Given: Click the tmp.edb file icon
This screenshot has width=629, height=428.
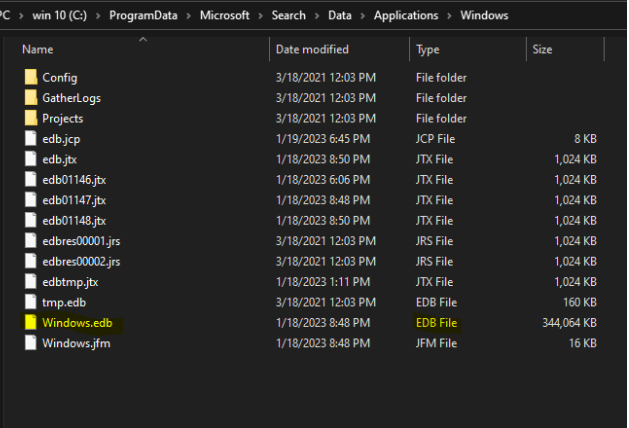Looking at the screenshot, I should pos(31,302).
